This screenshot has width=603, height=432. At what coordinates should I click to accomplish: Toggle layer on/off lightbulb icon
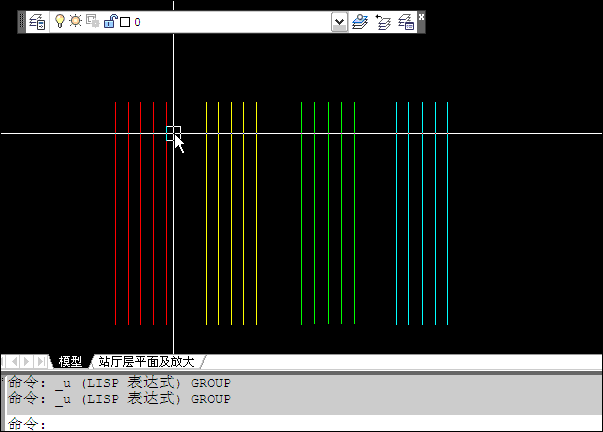click(60, 21)
